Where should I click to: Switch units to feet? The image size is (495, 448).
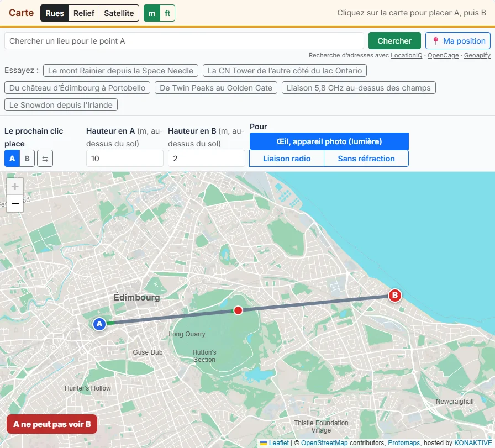[167, 13]
